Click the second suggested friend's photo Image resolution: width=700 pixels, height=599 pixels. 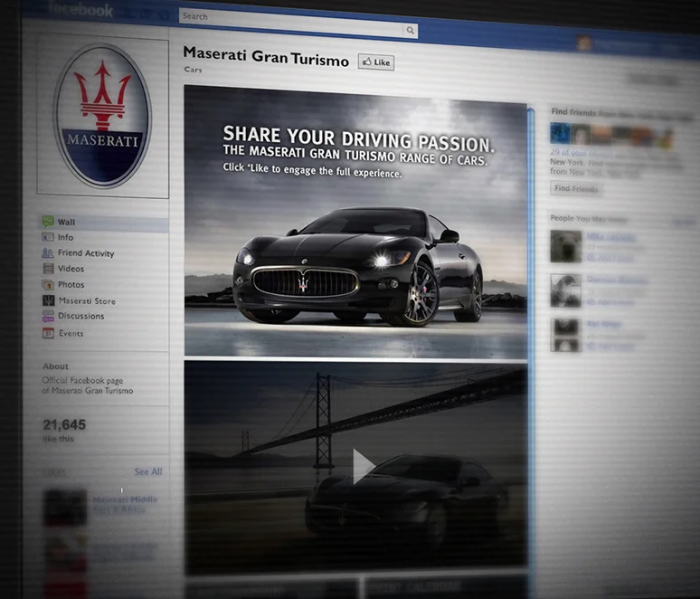(565, 290)
